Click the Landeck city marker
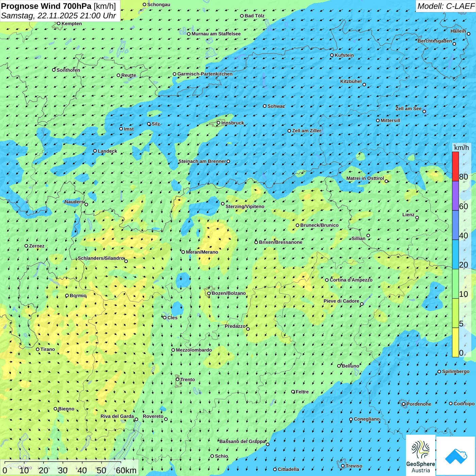 [95, 151]
